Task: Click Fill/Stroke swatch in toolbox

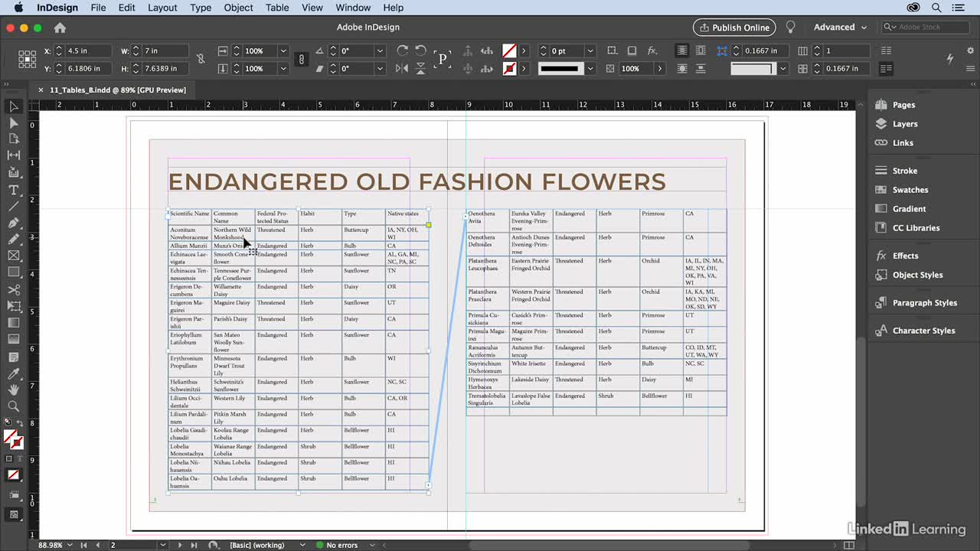Action: pos(13,439)
